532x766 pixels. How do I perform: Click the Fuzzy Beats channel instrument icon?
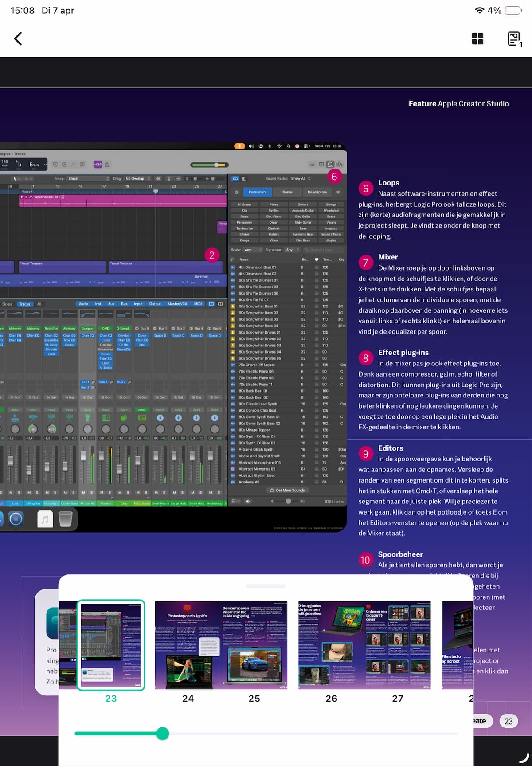(x=142, y=417)
